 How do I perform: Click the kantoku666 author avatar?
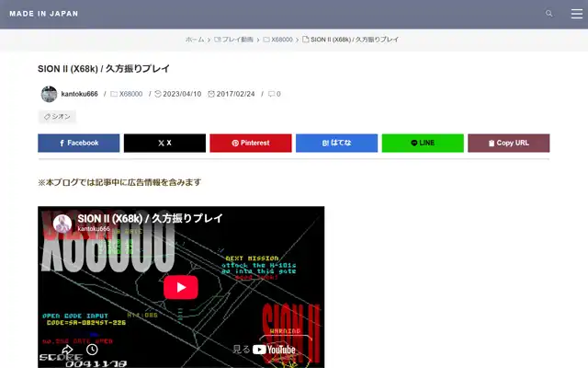coord(49,94)
